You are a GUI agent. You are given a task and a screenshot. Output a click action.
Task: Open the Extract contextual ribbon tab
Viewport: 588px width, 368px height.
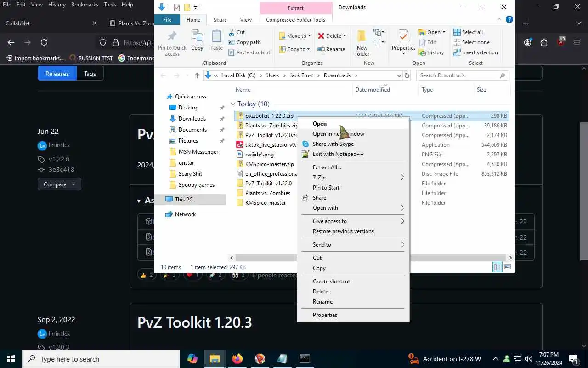pos(295,8)
